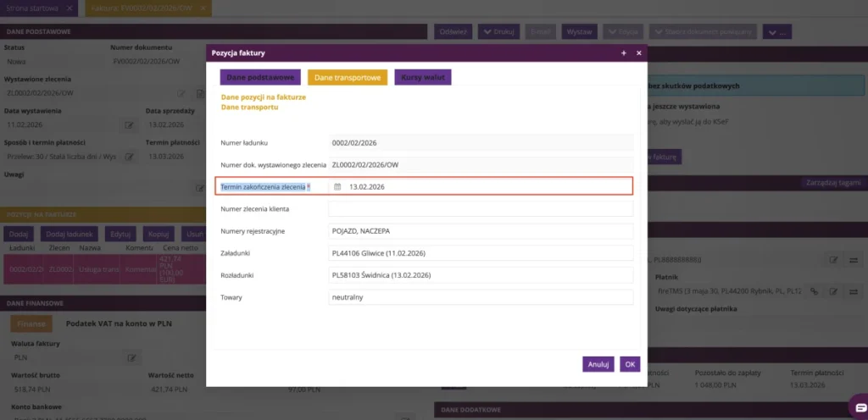Screen dimensions: 868x420
Task: Click edit icon in the Płatnik fireTMS row
Action: (833, 291)
